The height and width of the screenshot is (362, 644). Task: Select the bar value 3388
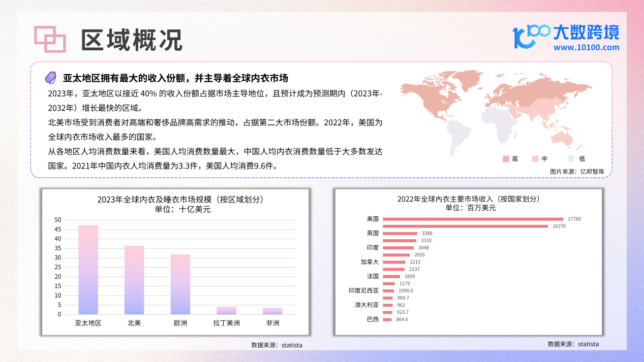click(427, 233)
